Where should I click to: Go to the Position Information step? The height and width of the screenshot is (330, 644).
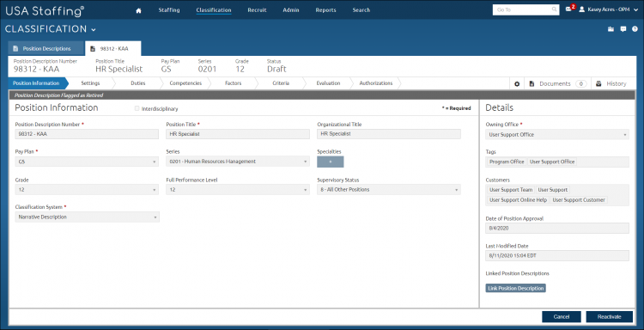tap(36, 83)
